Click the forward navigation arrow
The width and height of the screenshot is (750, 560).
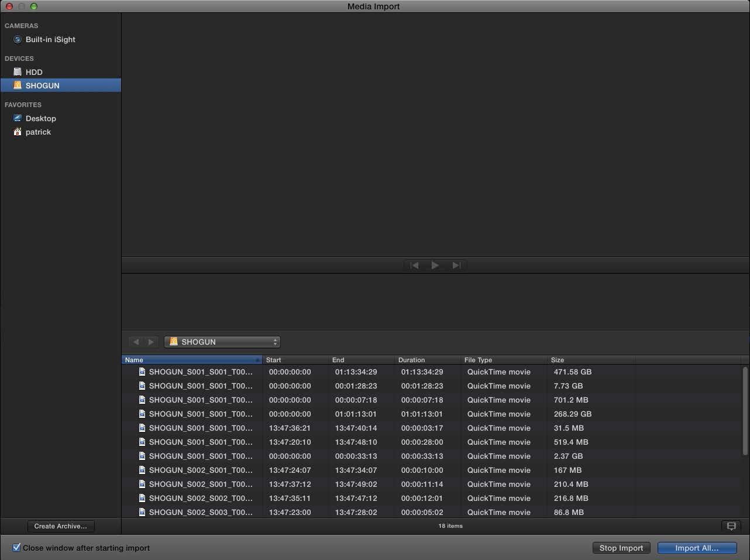pos(151,342)
